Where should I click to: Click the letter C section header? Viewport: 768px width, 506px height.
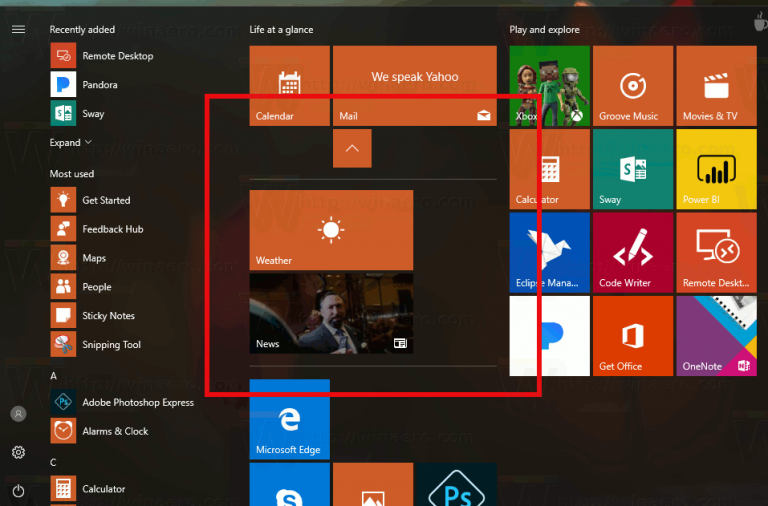54,462
